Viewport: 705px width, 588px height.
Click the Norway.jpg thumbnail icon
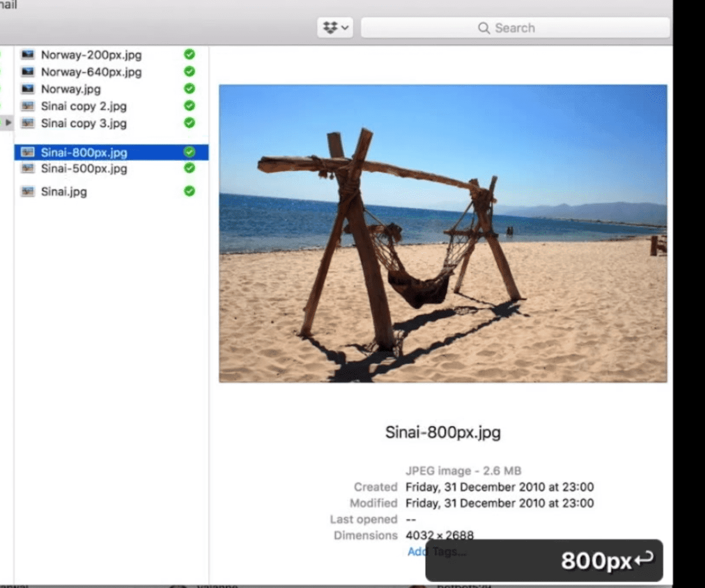28,89
